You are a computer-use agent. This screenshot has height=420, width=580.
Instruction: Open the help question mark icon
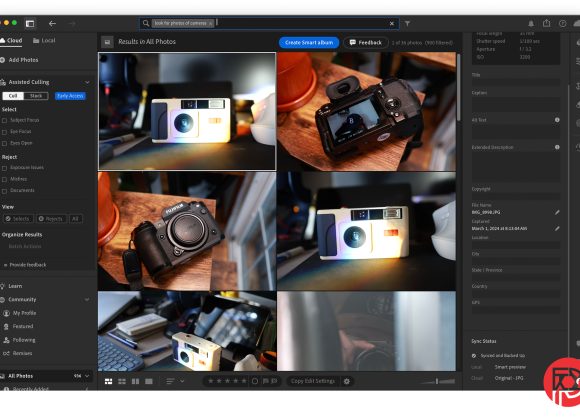(562, 24)
